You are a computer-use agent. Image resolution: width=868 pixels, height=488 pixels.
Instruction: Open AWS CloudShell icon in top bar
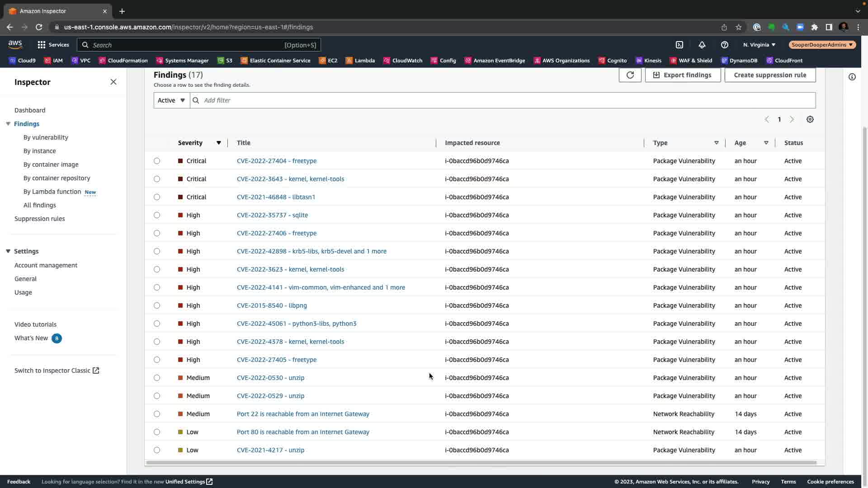click(679, 45)
